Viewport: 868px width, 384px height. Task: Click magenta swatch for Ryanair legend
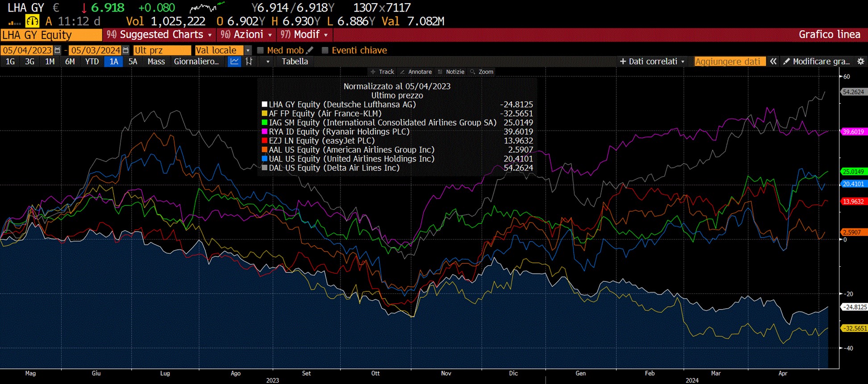[x=264, y=132]
